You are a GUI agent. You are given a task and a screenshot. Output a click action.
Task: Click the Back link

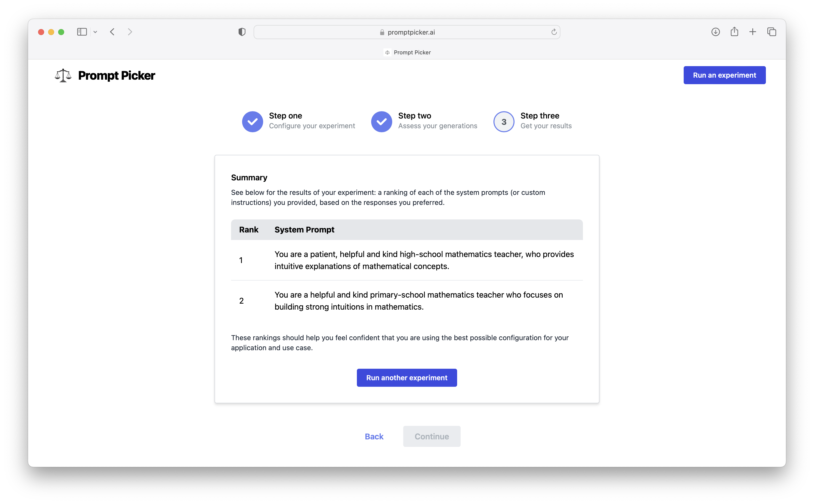point(374,436)
